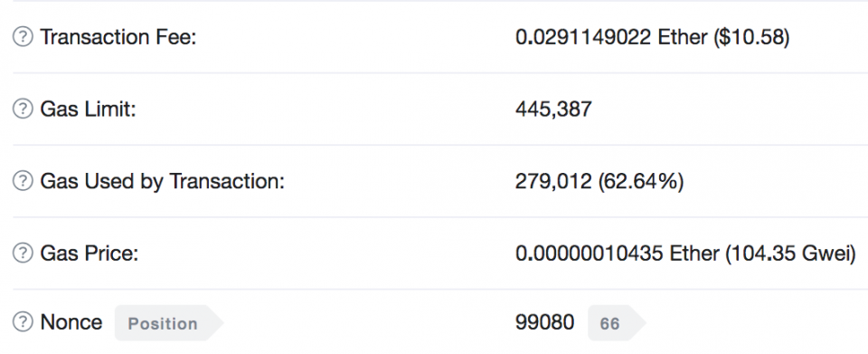This screenshot has width=868, height=354.
Task: Click the Position tag next to Nonce
Action: click(168, 323)
